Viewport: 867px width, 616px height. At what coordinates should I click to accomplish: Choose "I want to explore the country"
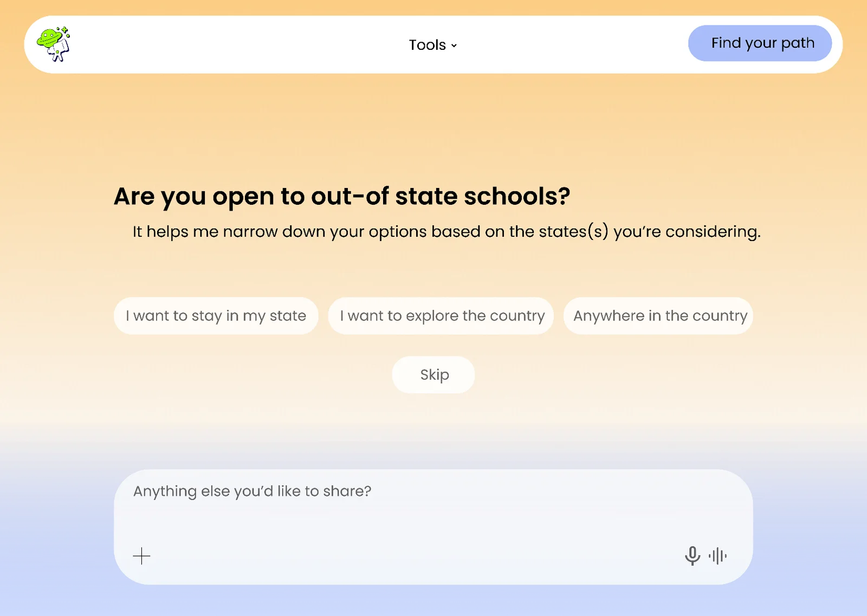coord(441,316)
